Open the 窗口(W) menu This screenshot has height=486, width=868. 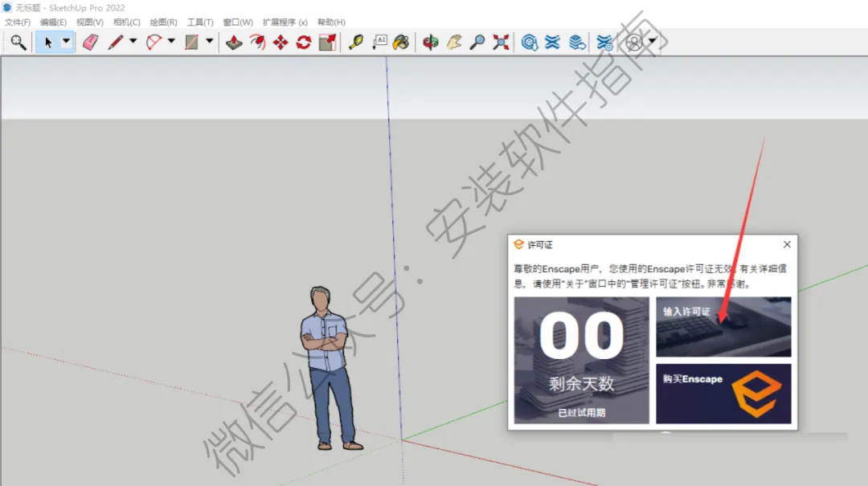pos(238,22)
